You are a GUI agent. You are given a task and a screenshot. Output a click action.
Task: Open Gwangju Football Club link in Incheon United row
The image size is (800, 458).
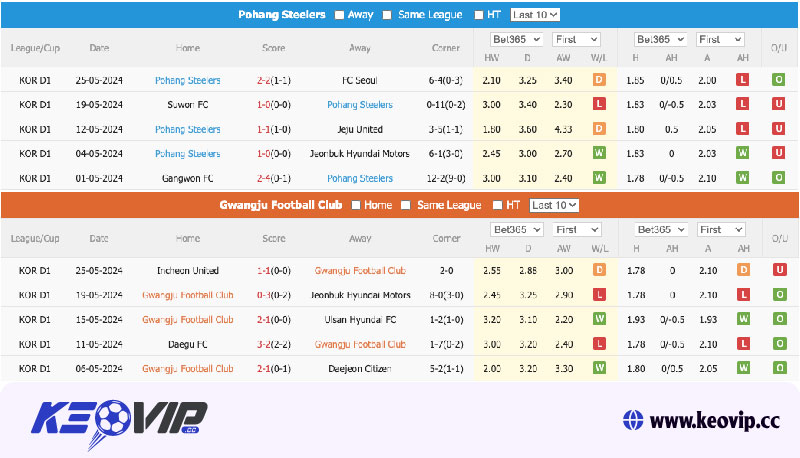[x=360, y=271]
